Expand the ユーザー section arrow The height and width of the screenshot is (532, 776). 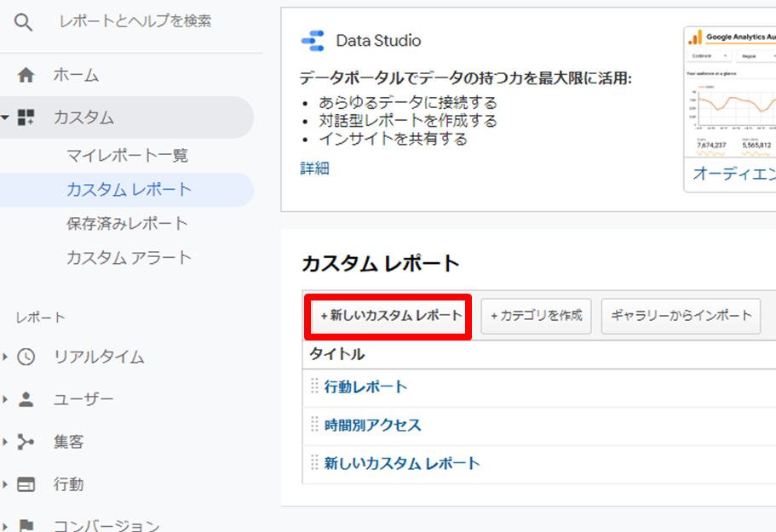pyautogui.click(x=6, y=399)
